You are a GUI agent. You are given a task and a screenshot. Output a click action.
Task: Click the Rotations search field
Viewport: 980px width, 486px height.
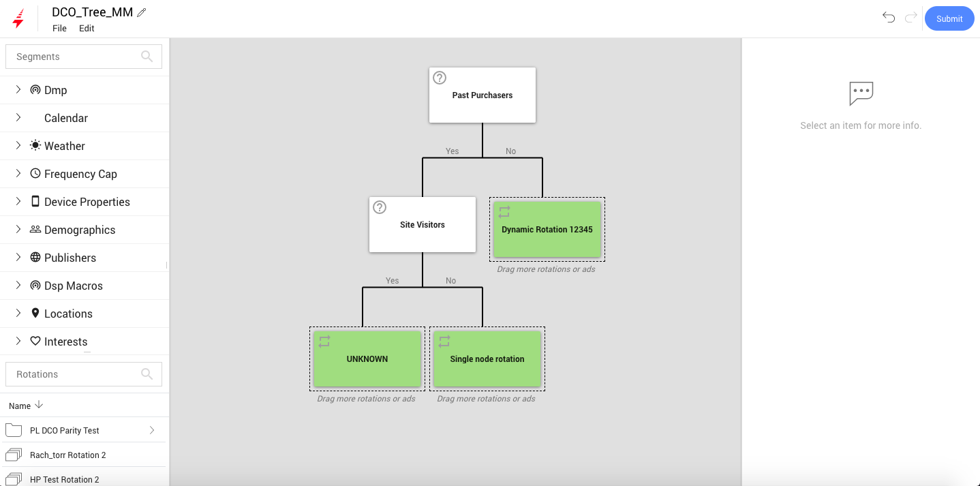click(x=75, y=374)
